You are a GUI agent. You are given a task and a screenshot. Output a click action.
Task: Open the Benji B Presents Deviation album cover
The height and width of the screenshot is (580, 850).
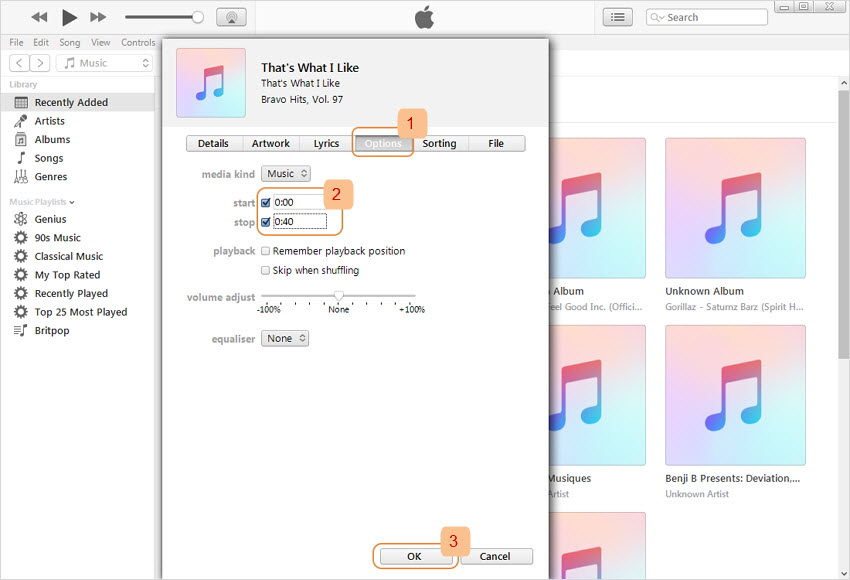point(735,395)
